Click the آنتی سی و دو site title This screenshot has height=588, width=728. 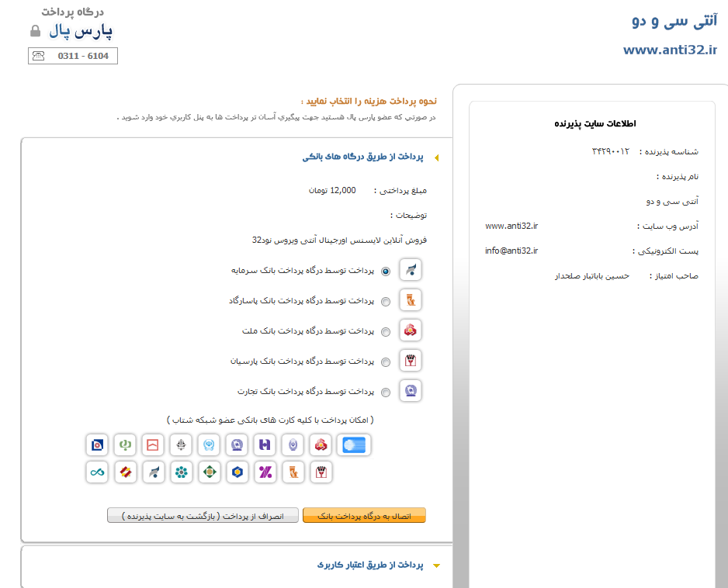674,21
